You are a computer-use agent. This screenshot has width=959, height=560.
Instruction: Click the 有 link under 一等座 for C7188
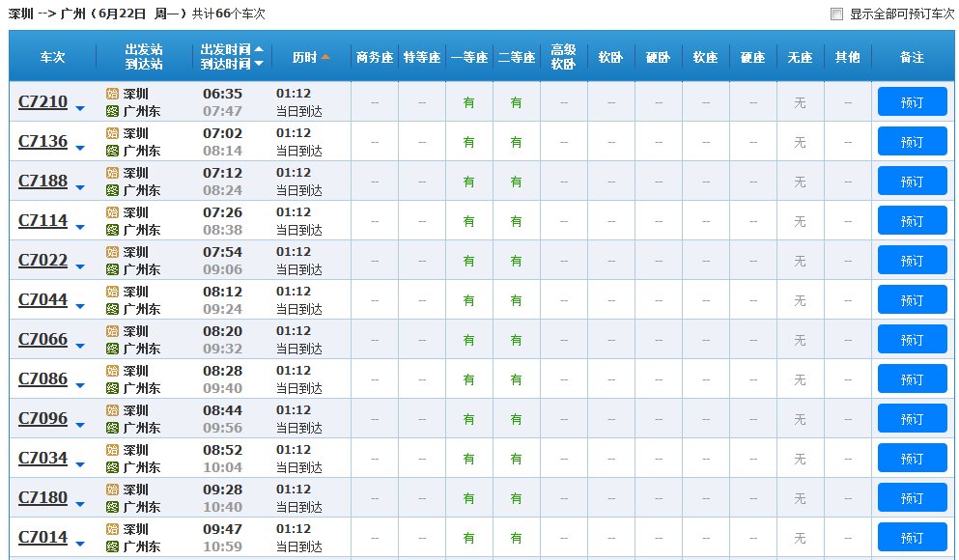click(468, 181)
